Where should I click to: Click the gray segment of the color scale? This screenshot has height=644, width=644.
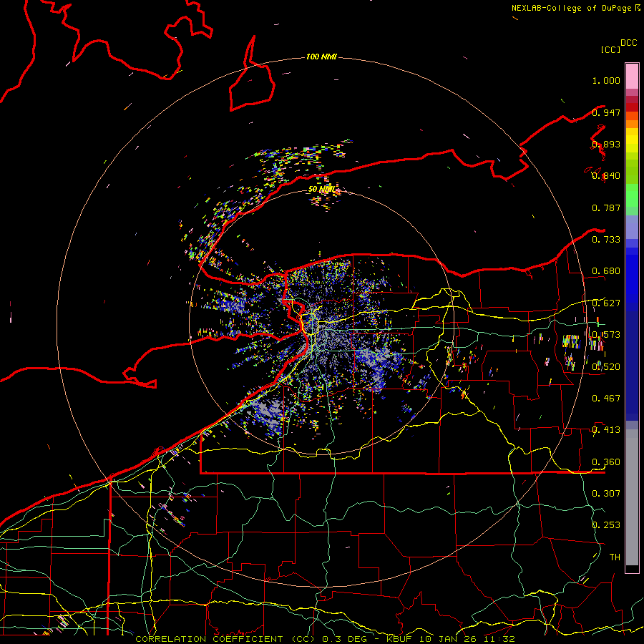pyautogui.click(x=632, y=497)
